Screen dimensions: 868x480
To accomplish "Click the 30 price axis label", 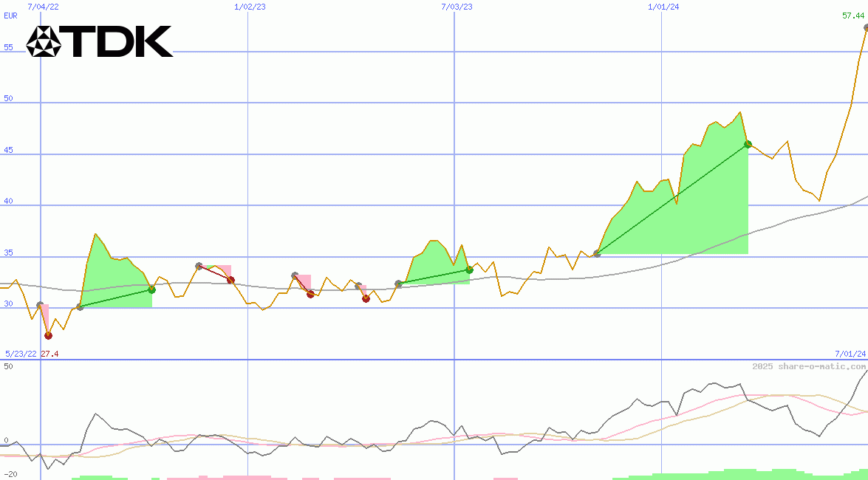I will (8, 304).
